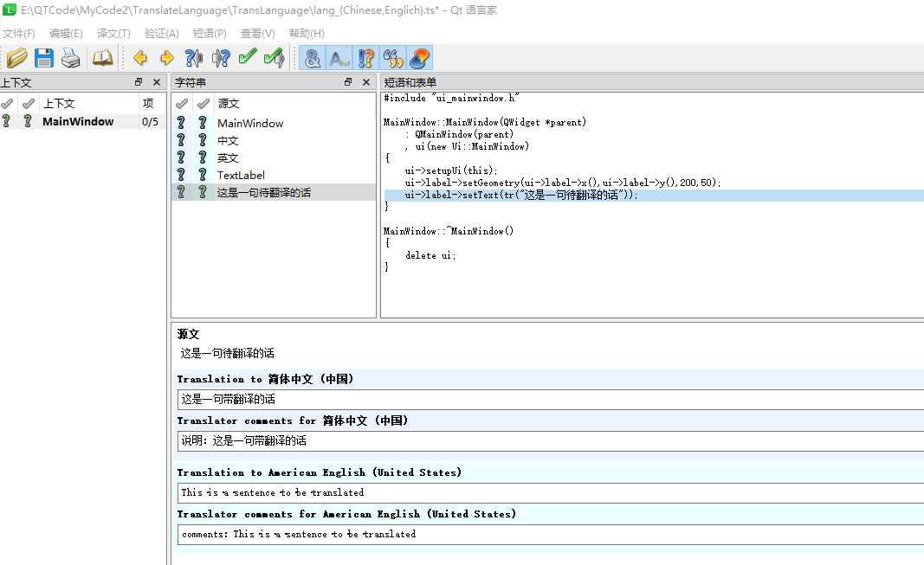Edit the American English translation field
Viewport: 924px width, 565px height.
551,492
